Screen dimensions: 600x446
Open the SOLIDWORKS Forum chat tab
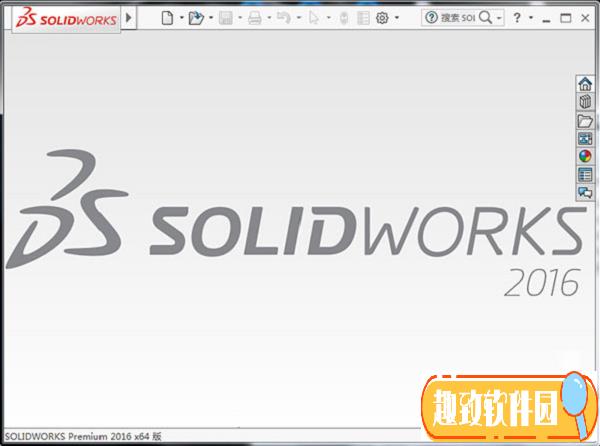585,192
